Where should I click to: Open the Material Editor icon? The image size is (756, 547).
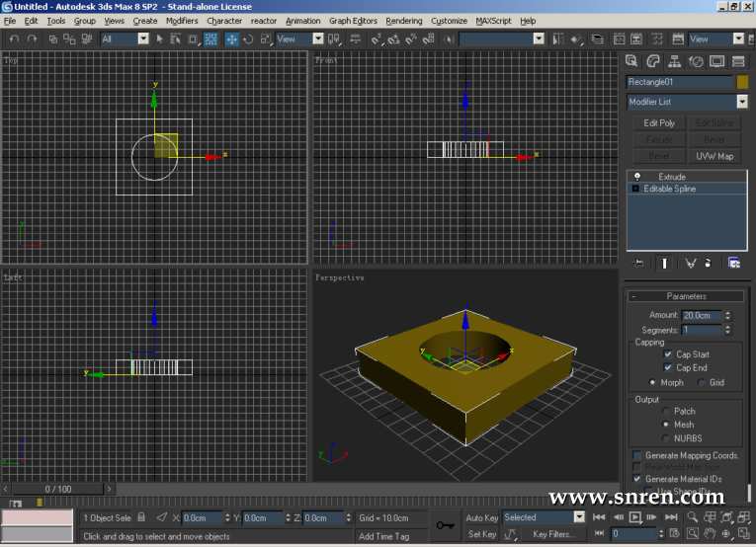[656, 39]
